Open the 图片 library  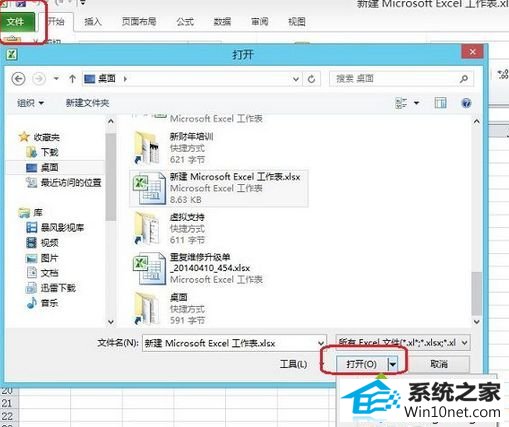click(x=42, y=258)
